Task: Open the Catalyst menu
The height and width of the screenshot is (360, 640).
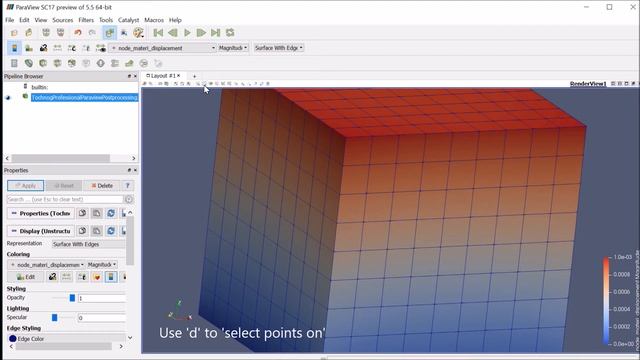Action: pos(129,20)
